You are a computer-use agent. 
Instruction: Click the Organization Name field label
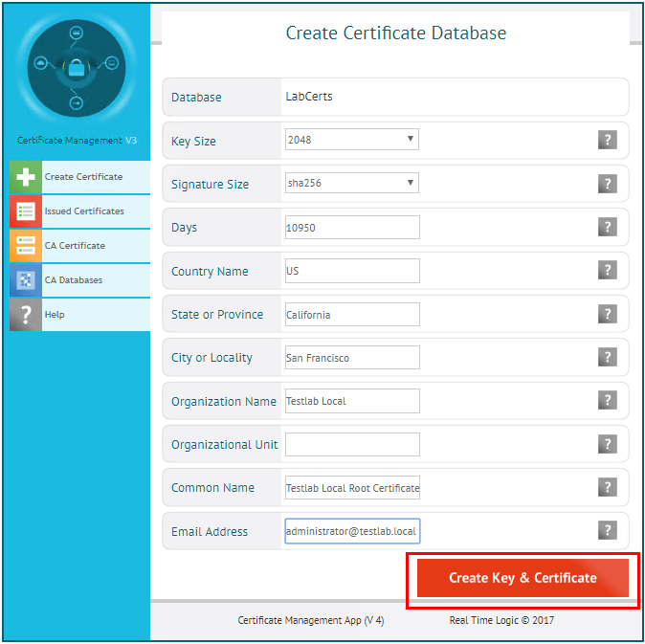[224, 401]
